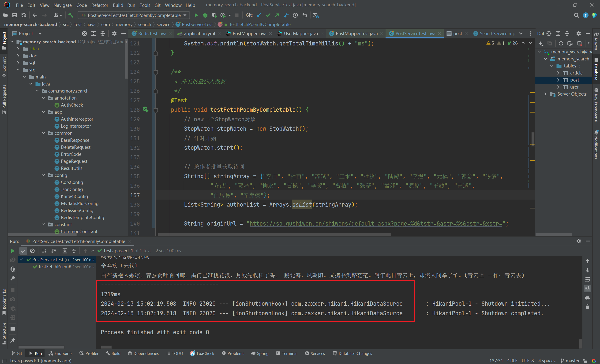This screenshot has width=600, height=364.
Task: Open the Refactor menu
Action: tap(100, 5)
